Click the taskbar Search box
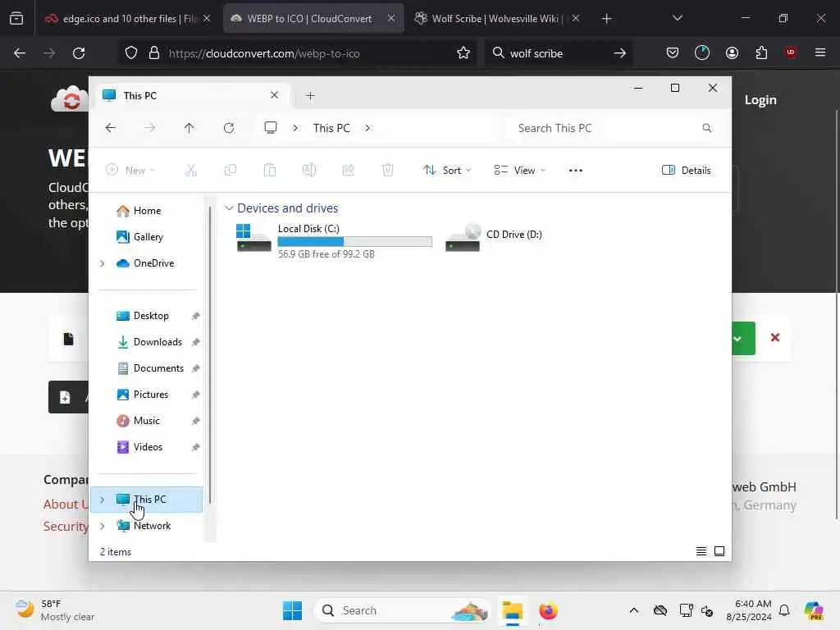 [x=403, y=610]
